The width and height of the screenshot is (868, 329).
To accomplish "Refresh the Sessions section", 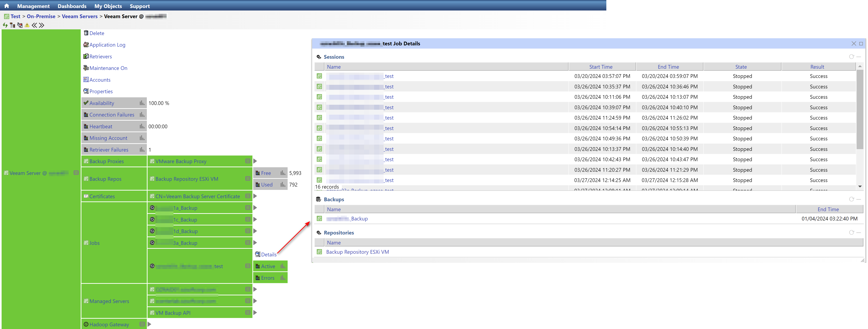I will tap(851, 57).
